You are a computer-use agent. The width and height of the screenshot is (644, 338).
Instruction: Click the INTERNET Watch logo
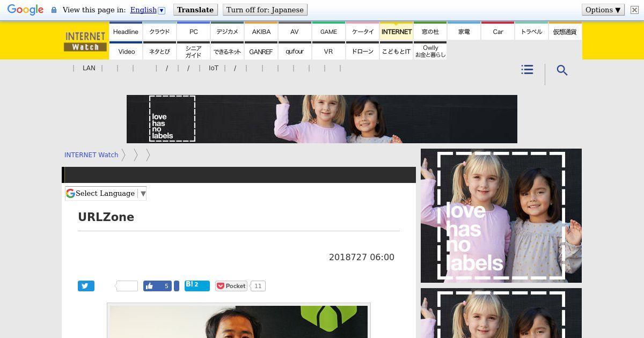85,41
